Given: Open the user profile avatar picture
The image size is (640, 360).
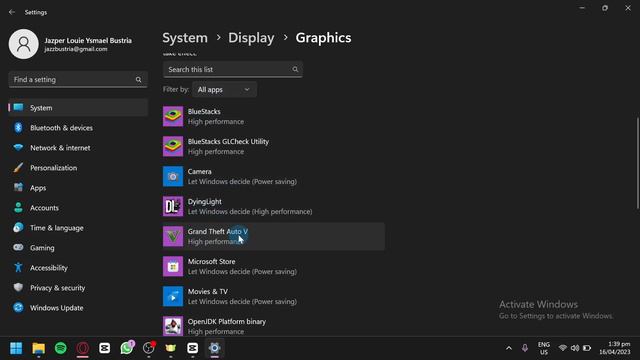Looking at the screenshot, I should [x=24, y=44].
